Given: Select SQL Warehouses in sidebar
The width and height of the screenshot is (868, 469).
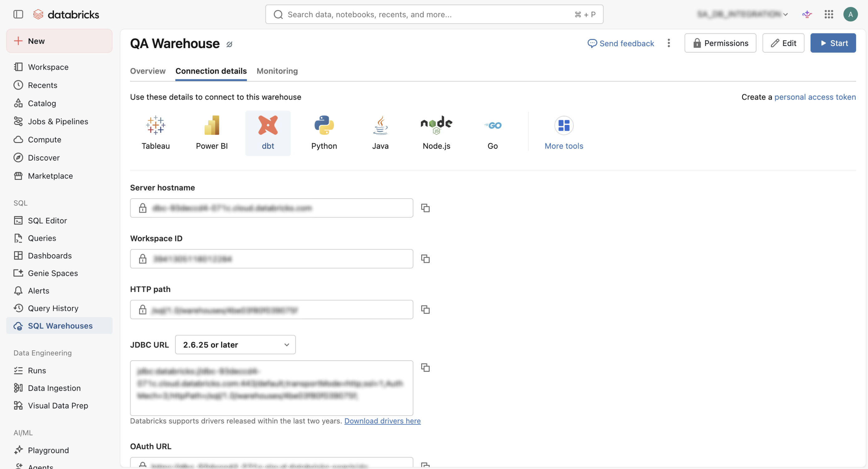Looking at the screenshot, I should [59, 326].
